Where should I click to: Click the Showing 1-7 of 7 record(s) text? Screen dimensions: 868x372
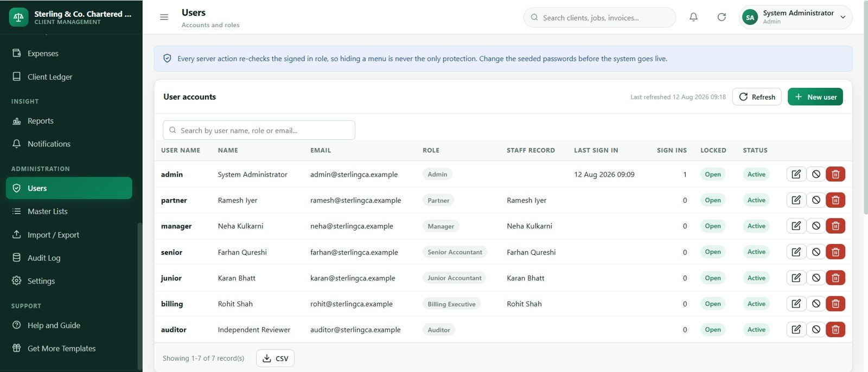point(203,358)
